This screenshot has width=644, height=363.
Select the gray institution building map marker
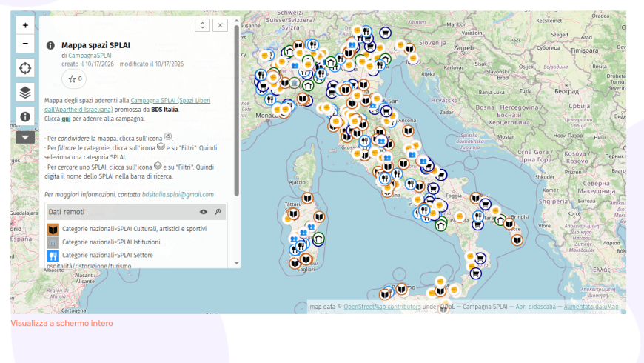coord(294,83)
